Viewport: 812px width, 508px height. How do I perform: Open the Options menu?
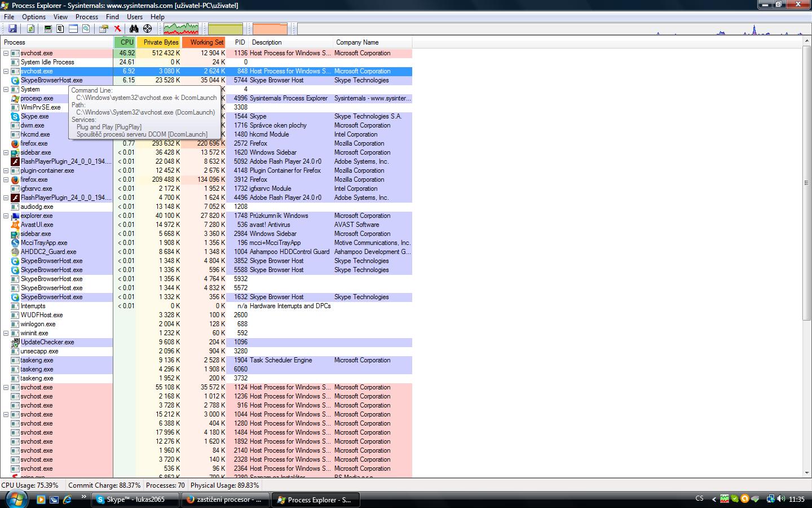pos(34,17)
